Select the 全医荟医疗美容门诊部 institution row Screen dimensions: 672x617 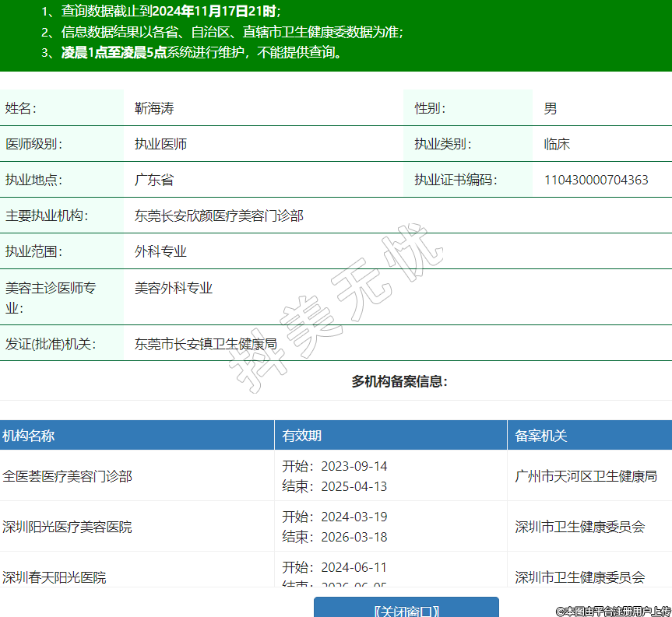pos(68,476)
